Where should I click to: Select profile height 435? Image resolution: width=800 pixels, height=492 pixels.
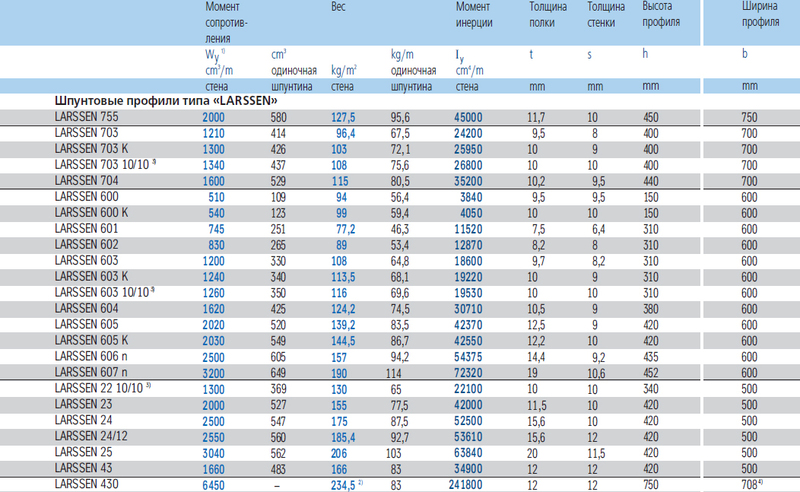[651, 357]
